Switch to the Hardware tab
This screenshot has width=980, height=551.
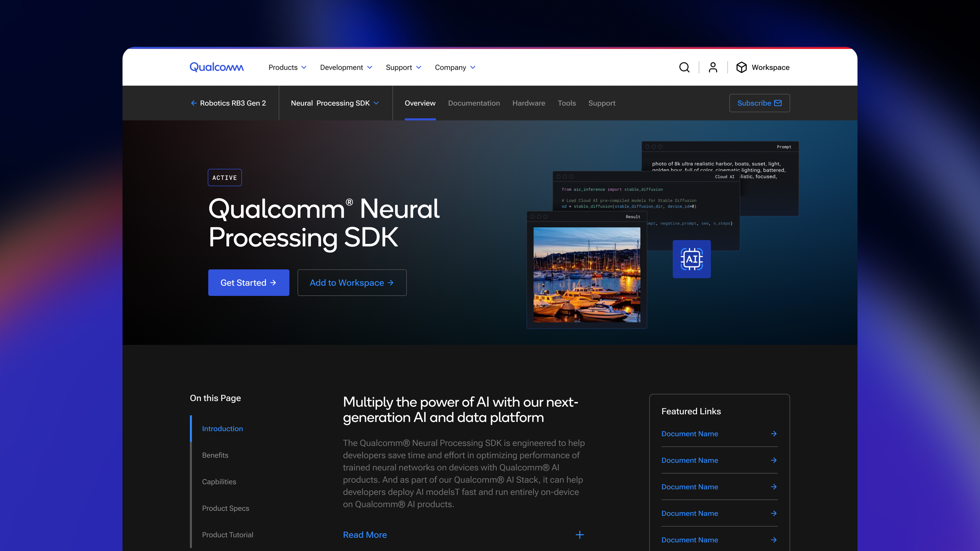click(x=528, y=103)
